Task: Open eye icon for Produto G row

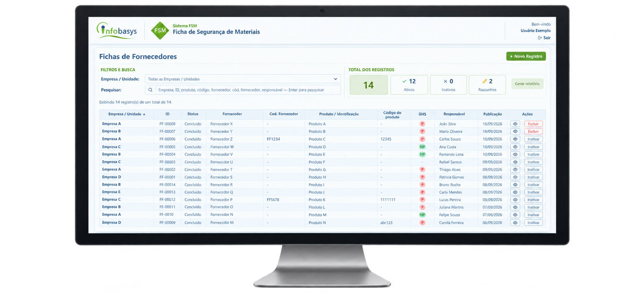Action: [515, 170]
